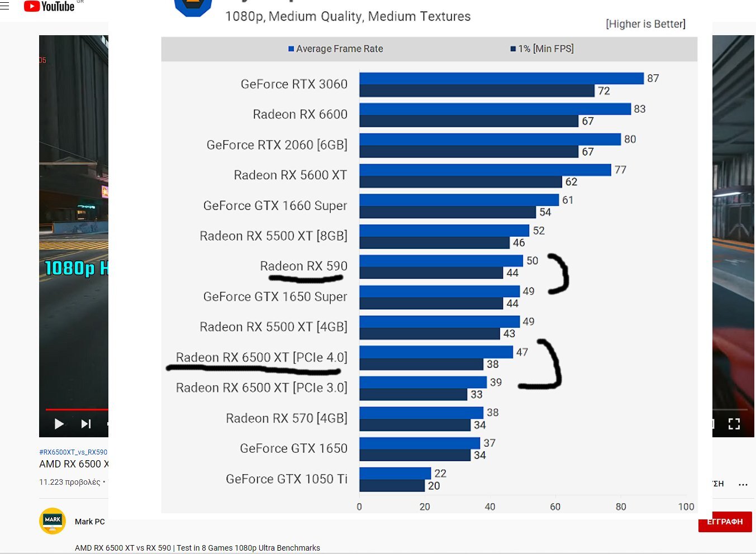
Task: Click the 'Radeon RX 5500 XT [4GB]' label
Action: tap(273, 327)
